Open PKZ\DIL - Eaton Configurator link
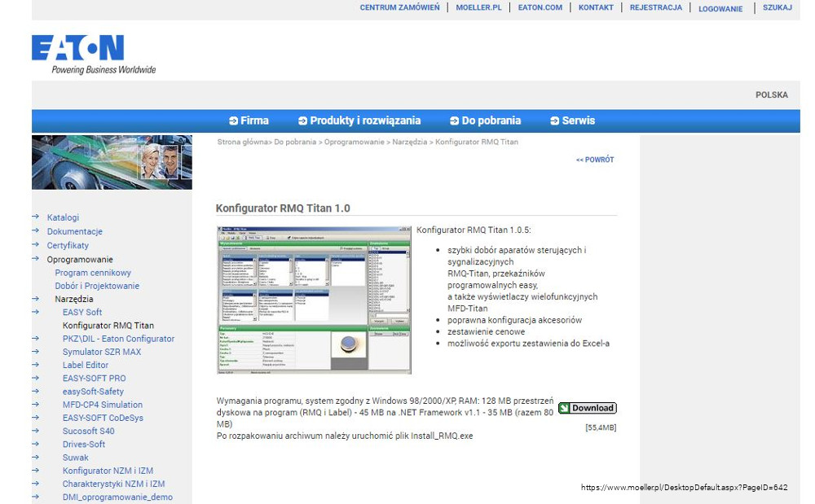The width and height of the screenshot is (815, 504). click(x=118, y=339)
